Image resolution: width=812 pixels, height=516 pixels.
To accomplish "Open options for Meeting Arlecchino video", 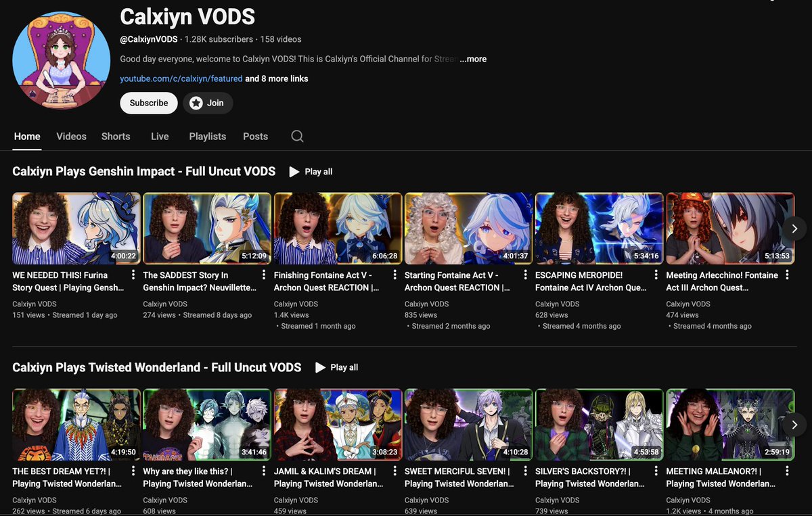I will 786,275.
